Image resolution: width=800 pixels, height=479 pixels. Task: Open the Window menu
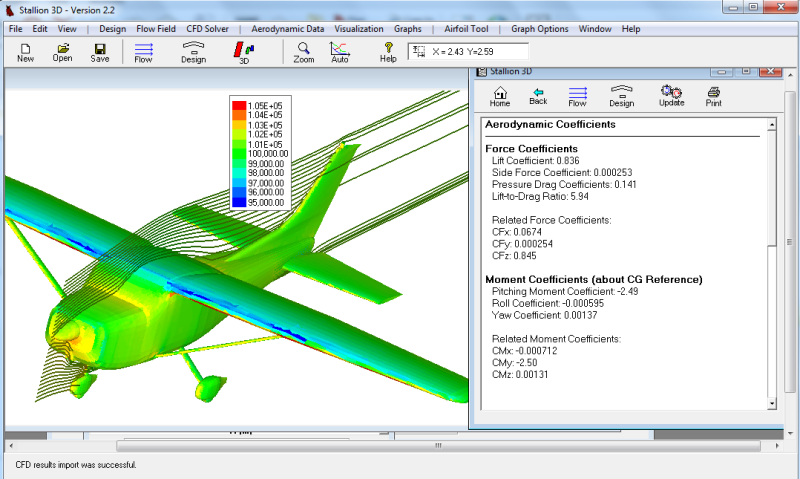coord(595,29)
